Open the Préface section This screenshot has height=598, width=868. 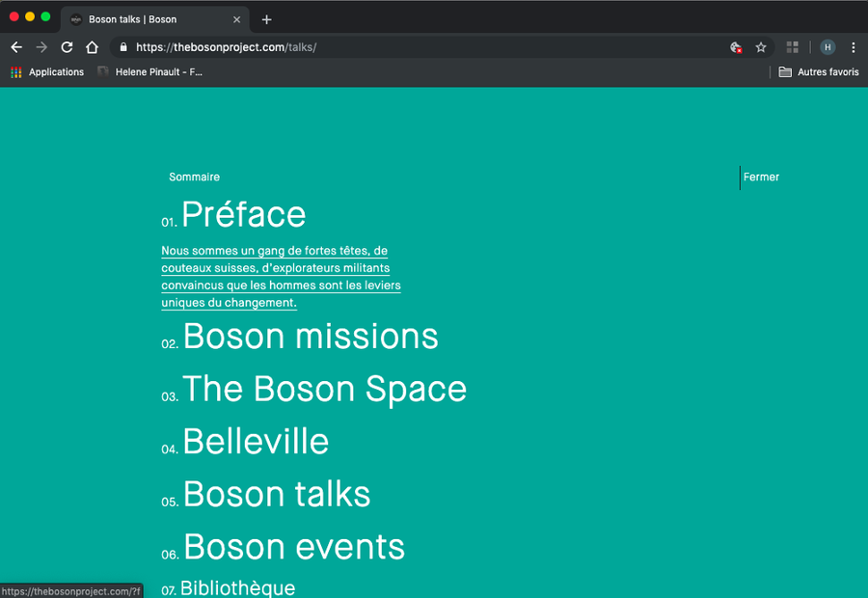pyautogui.click(x=243, y=215)
